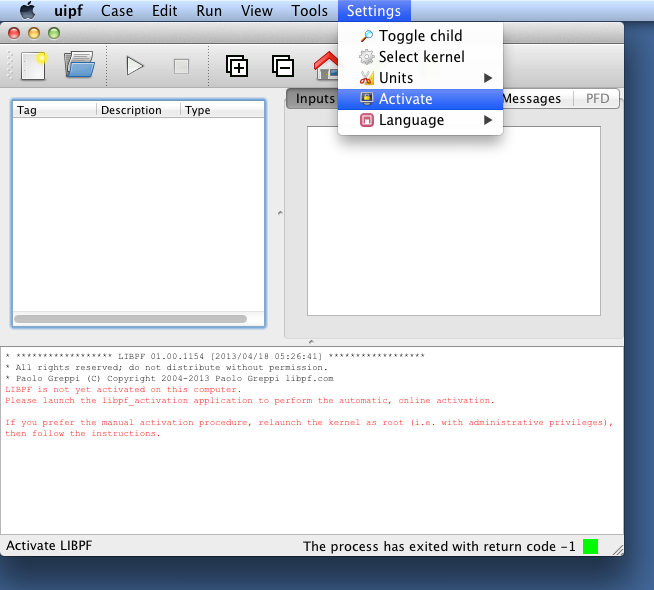The height and width of the screenshot is (590, 654).
Task: Switch to the Inputs tab
Action: [x=314, y=98]
